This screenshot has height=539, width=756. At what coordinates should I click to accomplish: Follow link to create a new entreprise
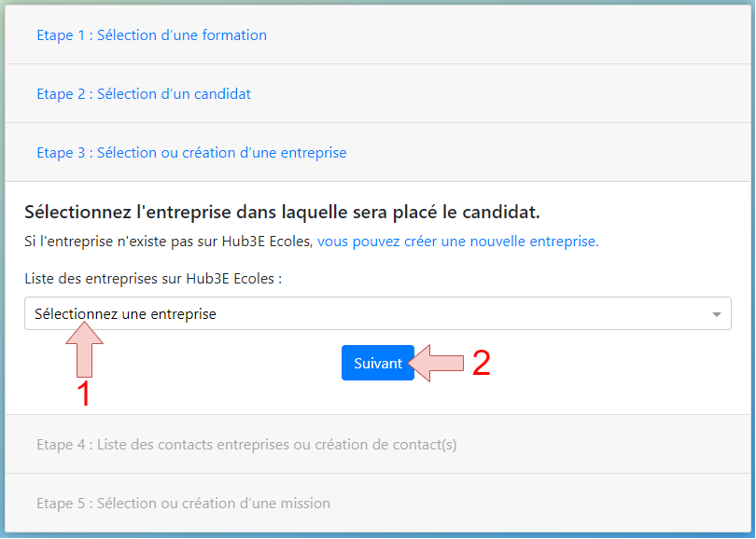click(x=457, y=242)
